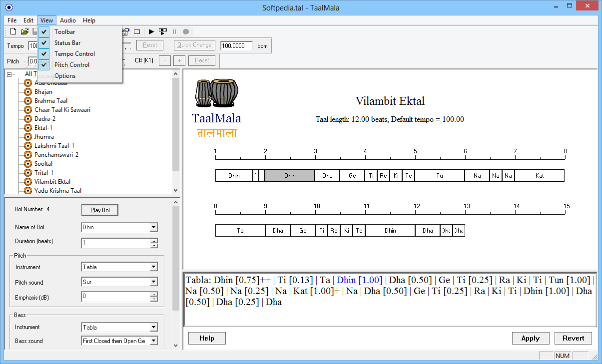Choose Options from the View menu

coord(80,76)
